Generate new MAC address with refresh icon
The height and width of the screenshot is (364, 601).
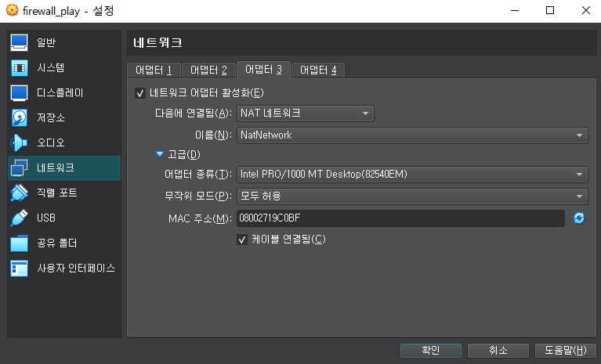tap(579, 218)
